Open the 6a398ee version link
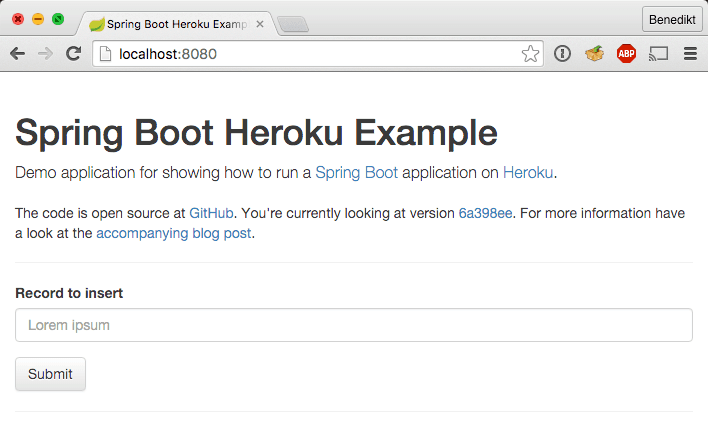The height and width of the screenshot is (421, 708). click(x=487, y=213)
